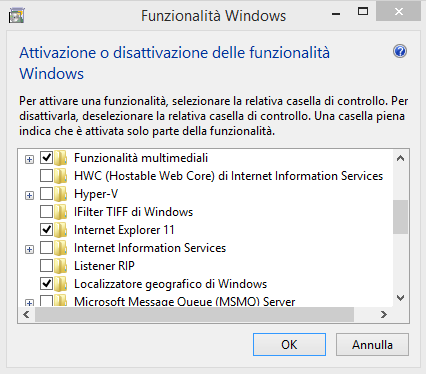Cancel with the Annulla button
The height and width of the screenshot is (374, 426).
click(x=372, y=344)
